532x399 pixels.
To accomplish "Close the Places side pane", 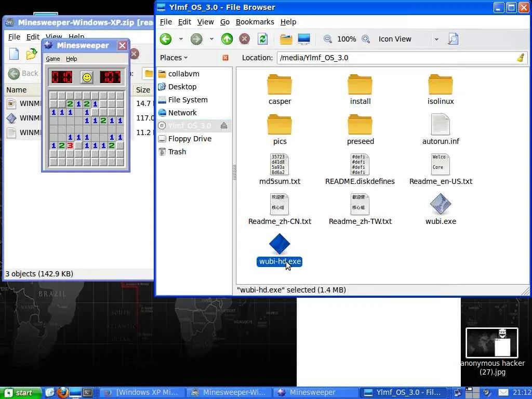I will 225,58.
